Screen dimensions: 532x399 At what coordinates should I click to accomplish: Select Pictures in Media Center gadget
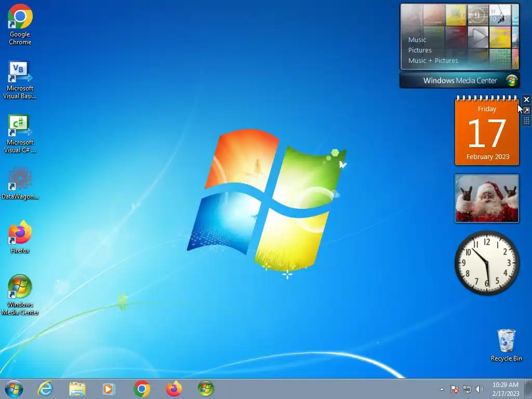click(x=420, y=50)
